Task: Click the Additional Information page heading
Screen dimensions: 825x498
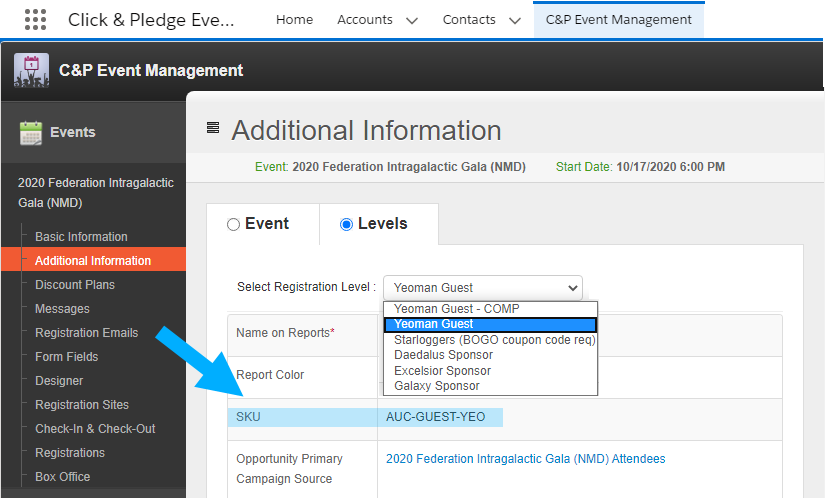Action: click(366, 130)
